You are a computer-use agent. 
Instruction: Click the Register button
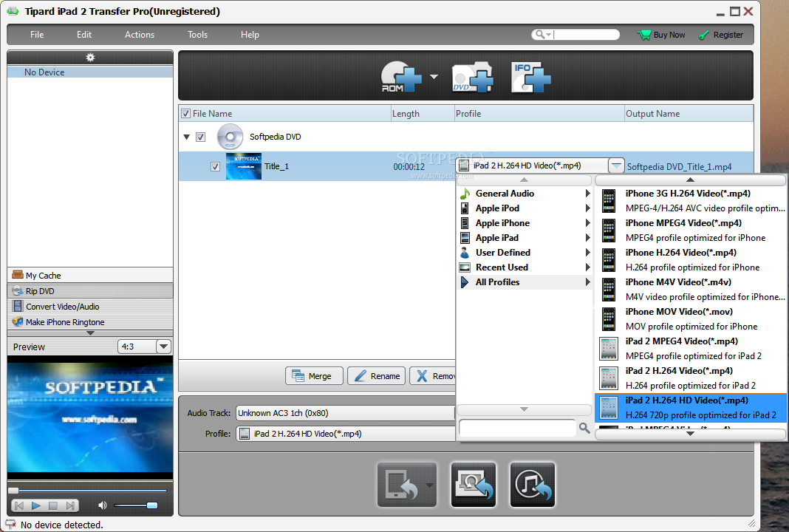[x=721, y=35]
